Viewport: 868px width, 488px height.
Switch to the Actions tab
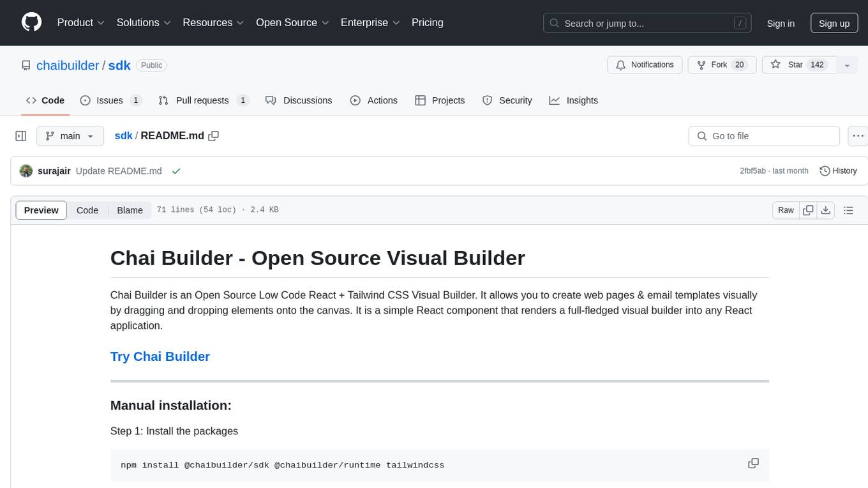(x=374, y=100)
